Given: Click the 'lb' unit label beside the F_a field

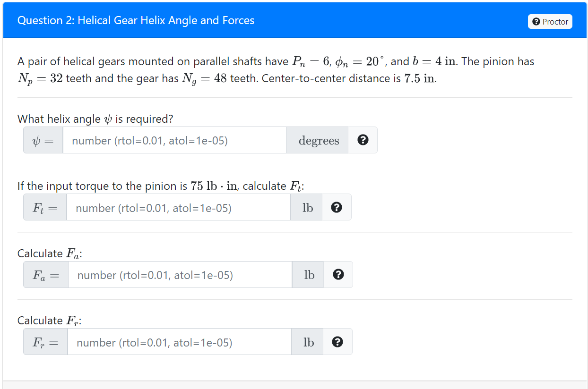Looking at the screenshot, I should coord(308,274).
